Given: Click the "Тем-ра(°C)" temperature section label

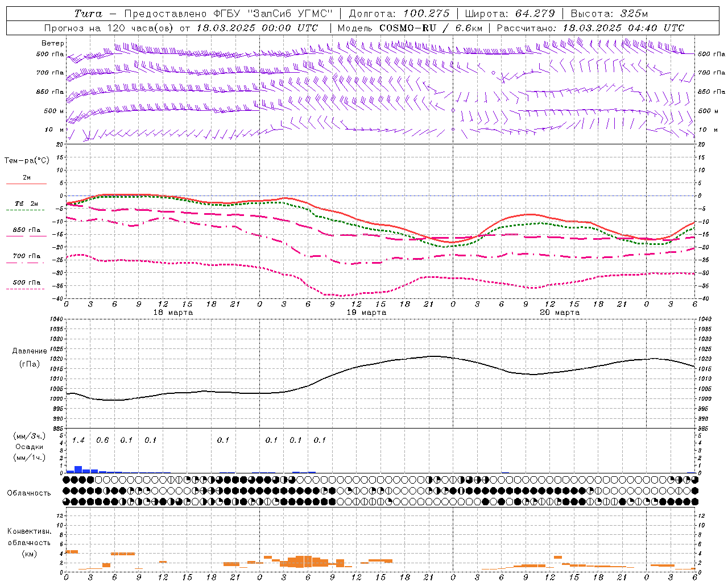Looking at the screenshot, I should 27,161.
